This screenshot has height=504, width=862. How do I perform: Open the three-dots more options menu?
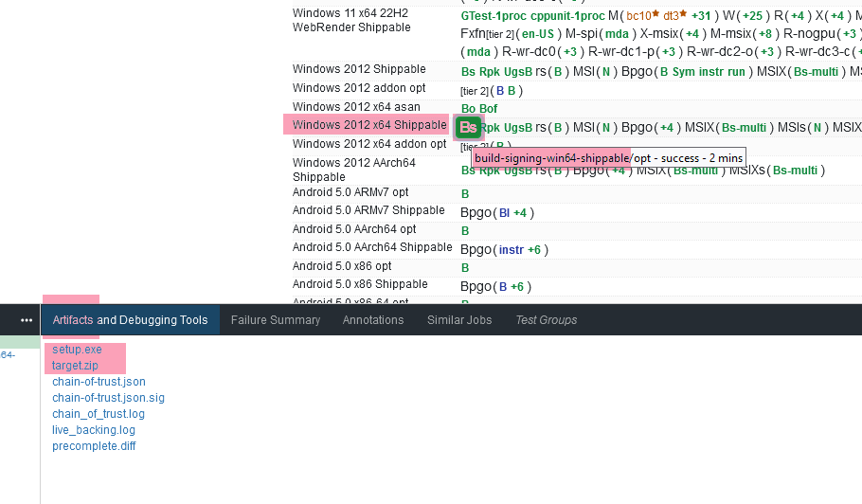point(27,320)
